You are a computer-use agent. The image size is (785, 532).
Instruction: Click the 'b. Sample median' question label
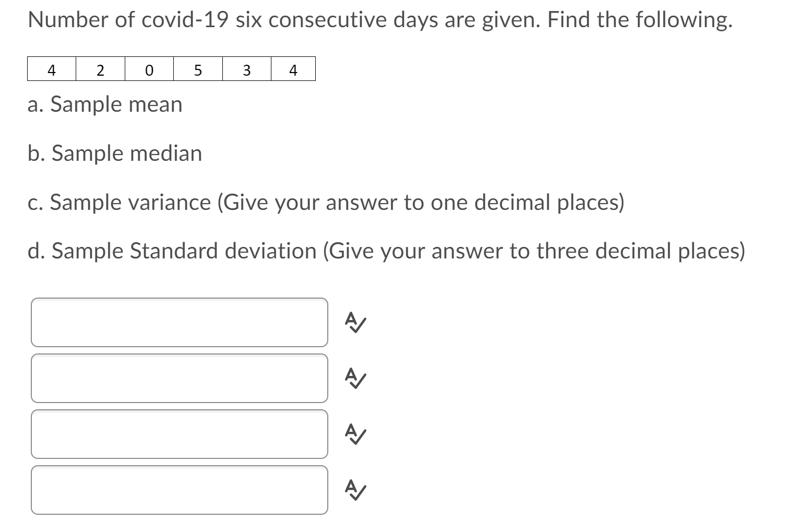click(x=114, y=153)
